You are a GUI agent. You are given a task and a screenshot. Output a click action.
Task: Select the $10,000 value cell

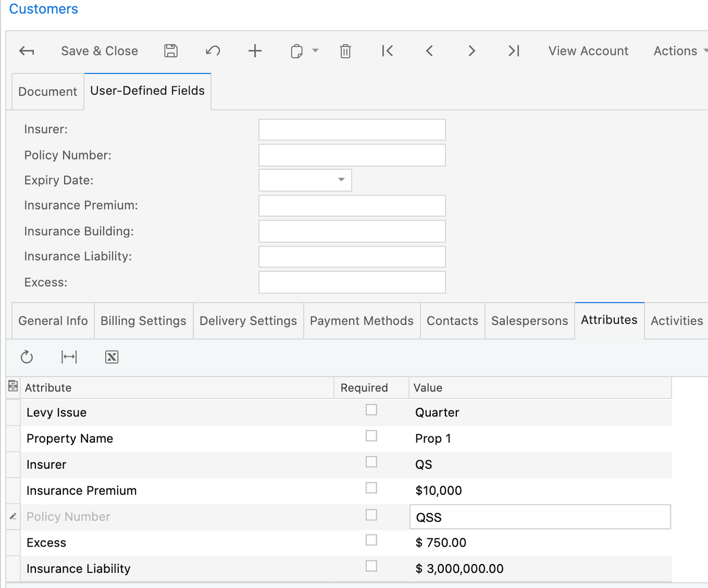pos(540,491)
